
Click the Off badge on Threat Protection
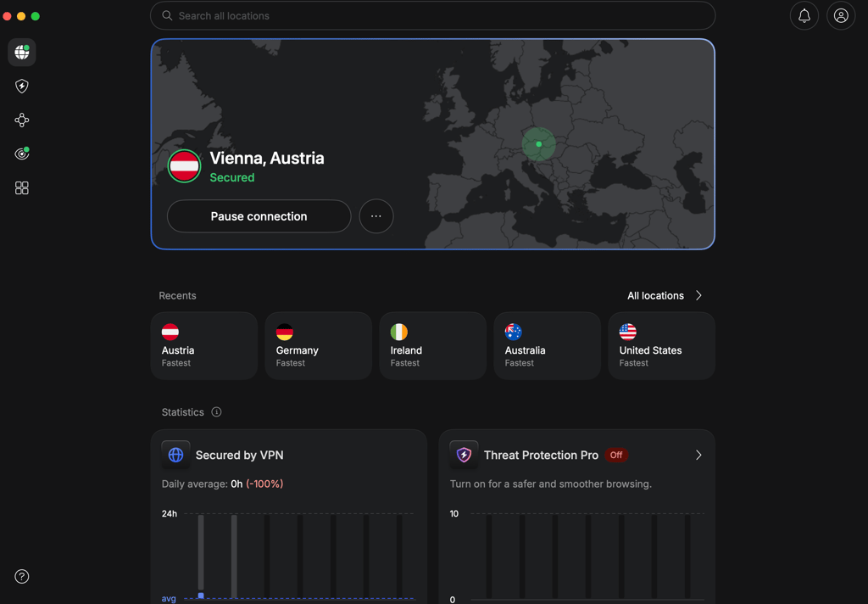pyautogui.click(x=616, y=455)
